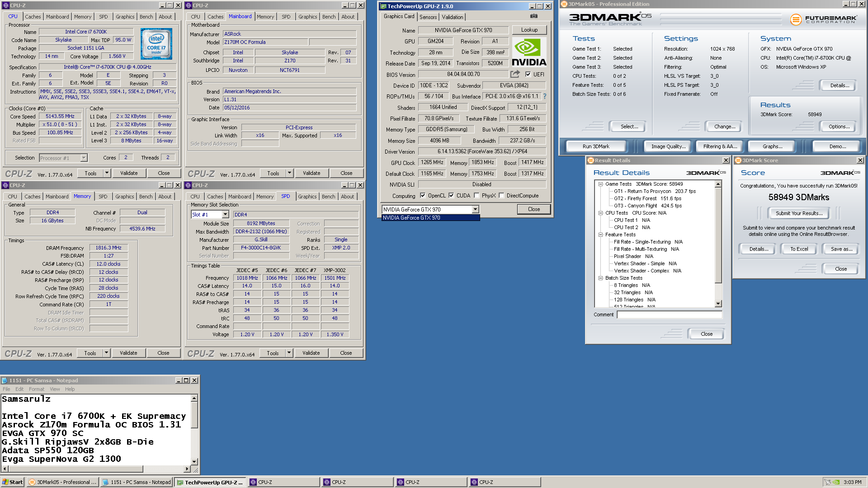The width and height of the screenshot is (868, 488).
Task: Click the GPU-Z Lookup button
Action: coord(529,30)
